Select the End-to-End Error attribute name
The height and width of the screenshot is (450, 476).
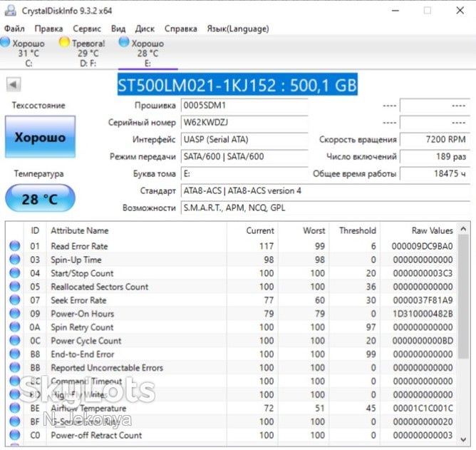pos(82,354)
